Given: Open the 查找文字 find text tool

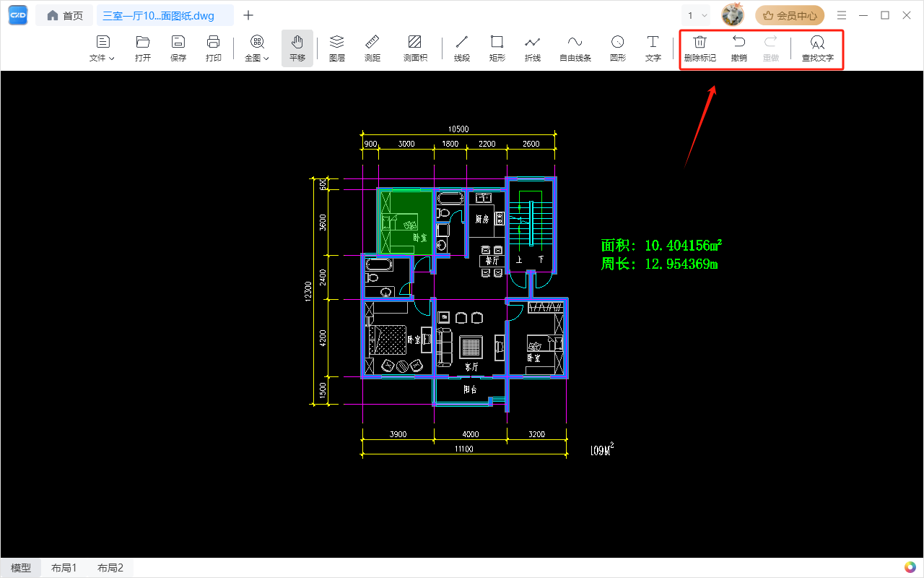Looking at the screenshot, I should point(818,48).
